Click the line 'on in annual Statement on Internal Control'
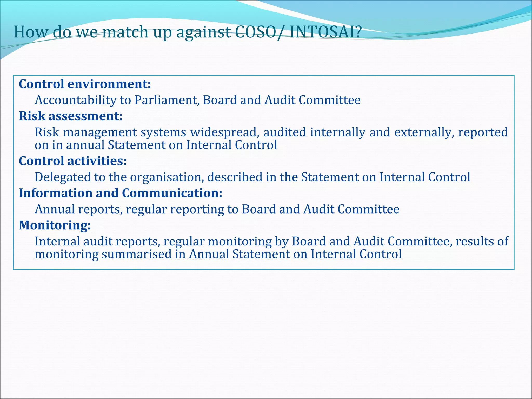 click(156, 145)
